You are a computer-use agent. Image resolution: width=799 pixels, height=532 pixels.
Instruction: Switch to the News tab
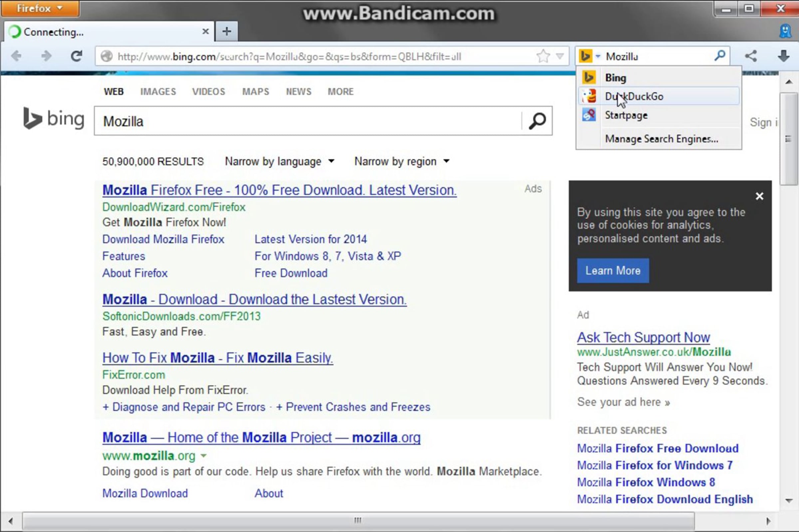pos(299,92)
